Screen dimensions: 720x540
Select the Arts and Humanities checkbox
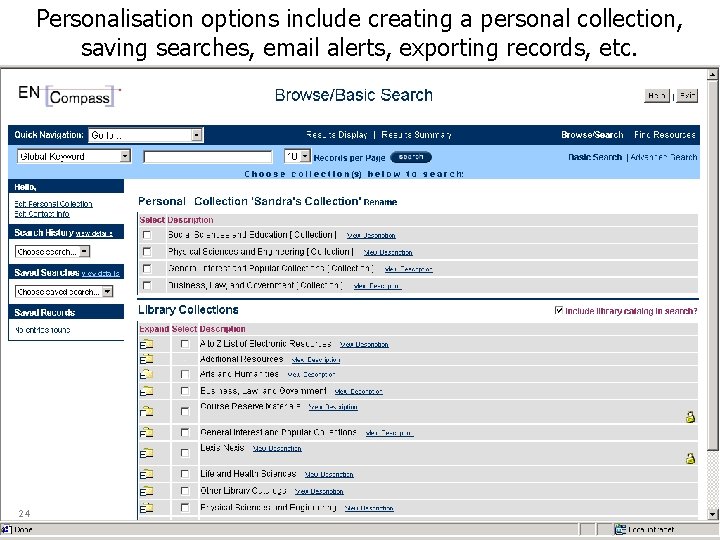(185, 374)
